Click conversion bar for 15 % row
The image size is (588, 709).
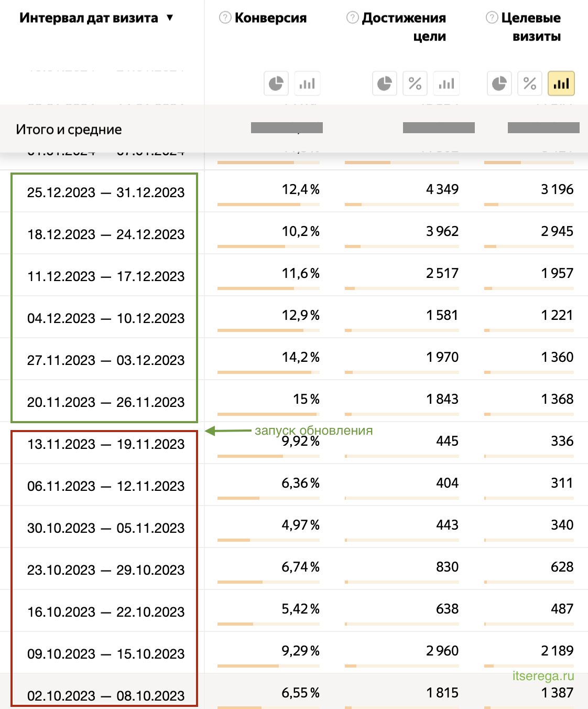click(x=267, y=414)
